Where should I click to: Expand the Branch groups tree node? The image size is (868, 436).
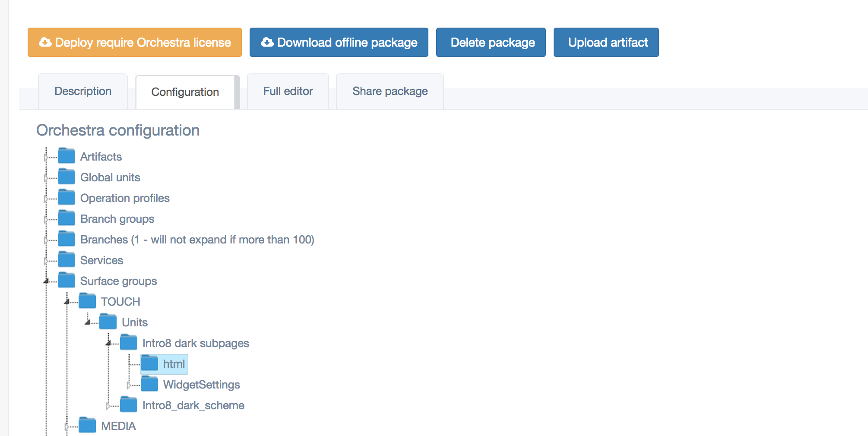tap(46, 219)
